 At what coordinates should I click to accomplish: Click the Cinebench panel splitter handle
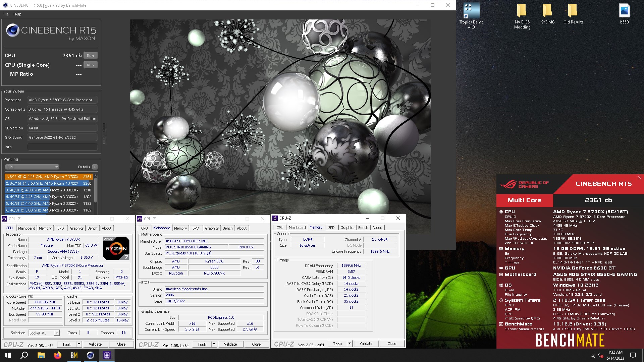[x=104, y=134]
